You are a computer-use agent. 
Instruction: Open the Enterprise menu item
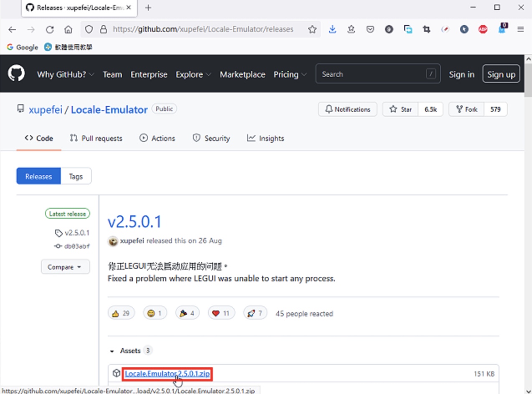(149, 74)
